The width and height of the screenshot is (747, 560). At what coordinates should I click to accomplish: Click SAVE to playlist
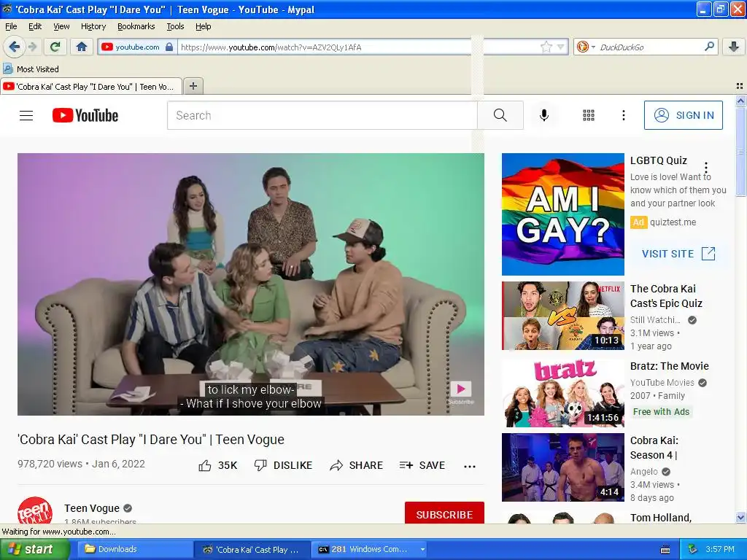click(x=422, y=465)
